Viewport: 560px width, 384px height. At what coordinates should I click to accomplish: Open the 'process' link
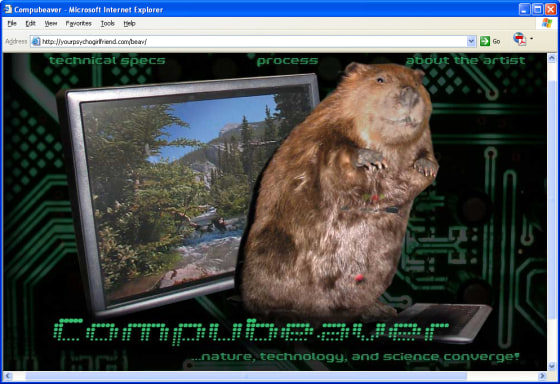pos(287,61)
